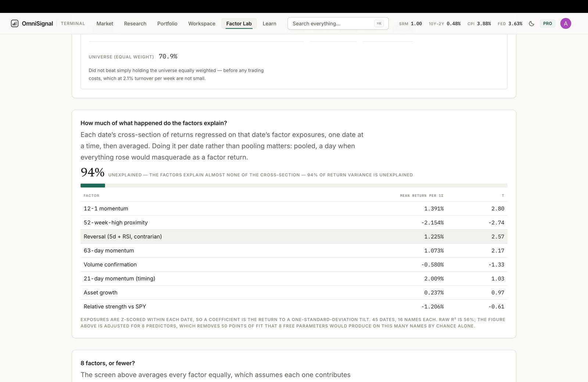Viewport: 588px width, 382px height.
Task: Sort by FACTOR column header
Action: coord(92,196)
